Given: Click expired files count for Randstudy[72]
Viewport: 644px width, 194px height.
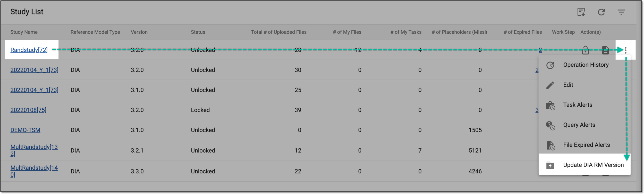Looking at the screenshot, I should [540, 50].
